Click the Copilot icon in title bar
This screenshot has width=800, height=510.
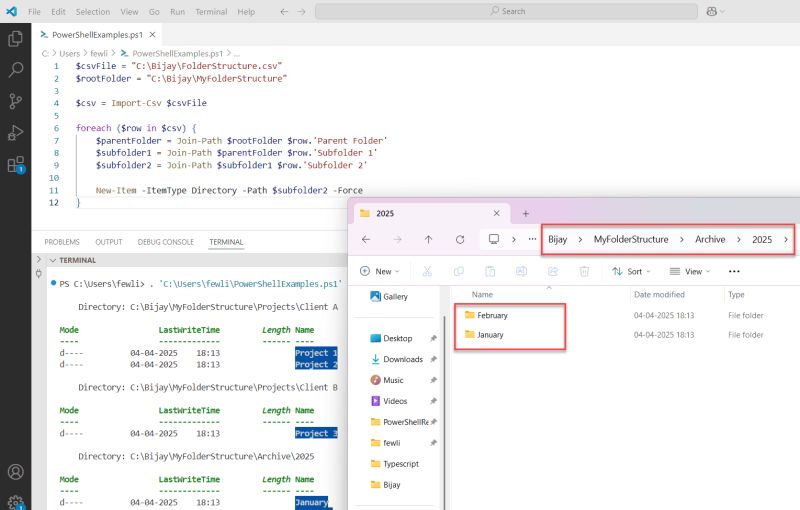coord(712,11)
